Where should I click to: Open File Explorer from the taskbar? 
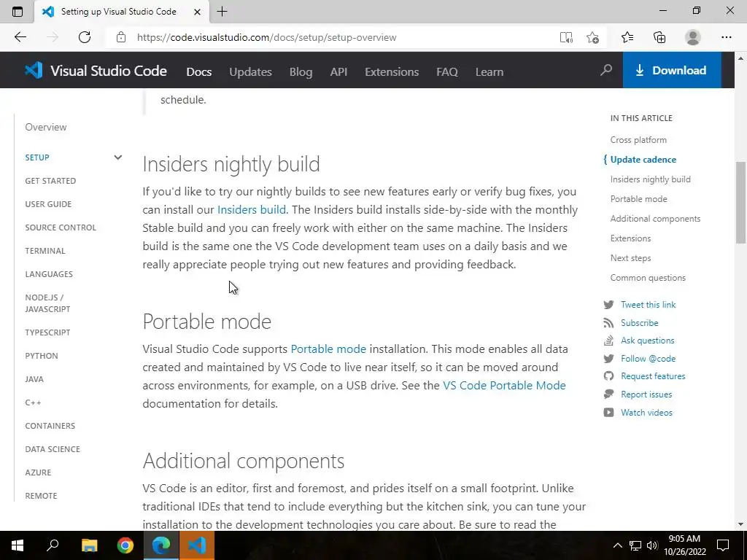(89, 545)
